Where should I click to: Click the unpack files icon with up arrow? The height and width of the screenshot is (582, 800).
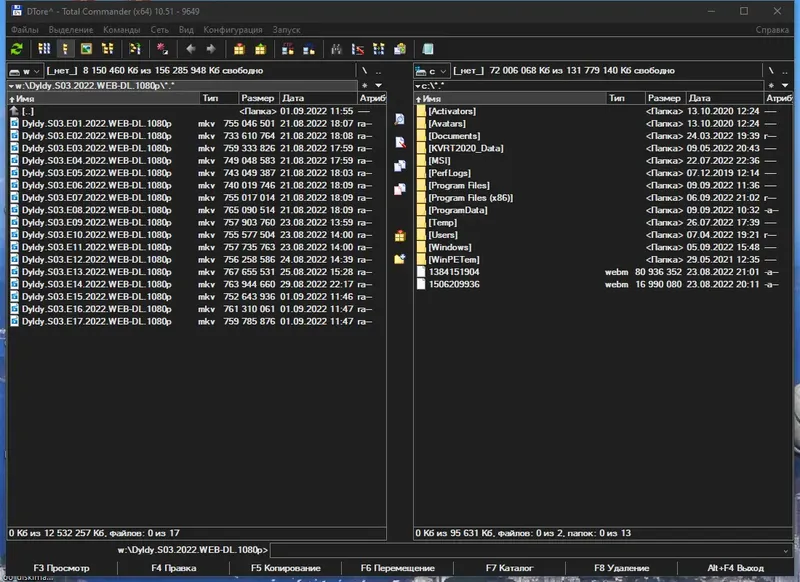coord(260,49)
